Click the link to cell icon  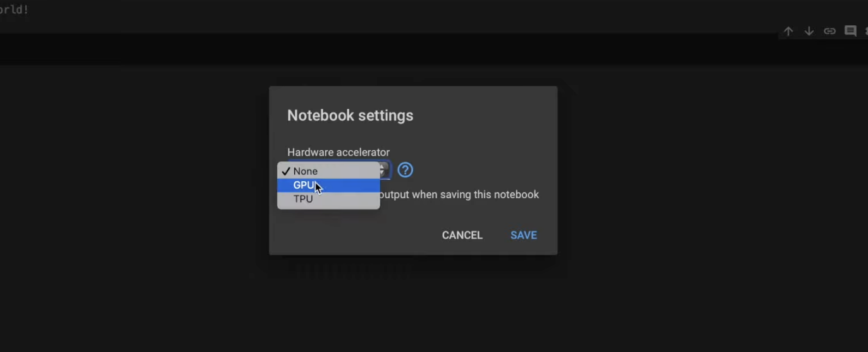[x=829, y=31]
